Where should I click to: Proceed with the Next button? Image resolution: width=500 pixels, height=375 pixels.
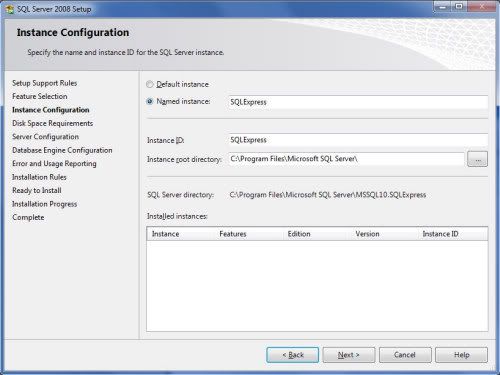(349, 355)
